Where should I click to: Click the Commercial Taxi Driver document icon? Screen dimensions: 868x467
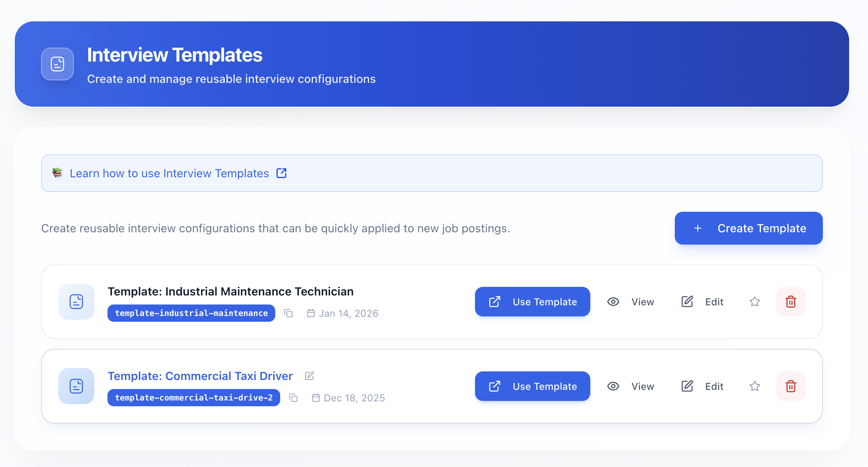tap(76, 386)
